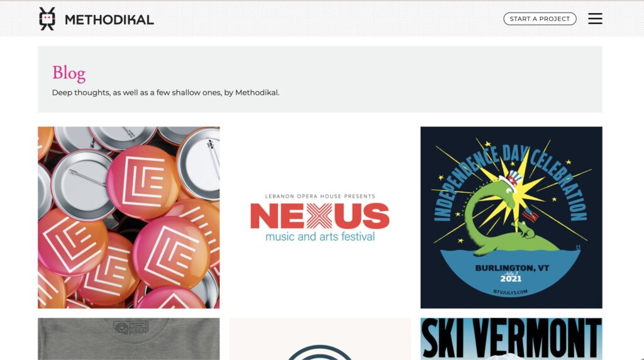Click the Deep thoughts blog description text

click(x=165, y=93)
